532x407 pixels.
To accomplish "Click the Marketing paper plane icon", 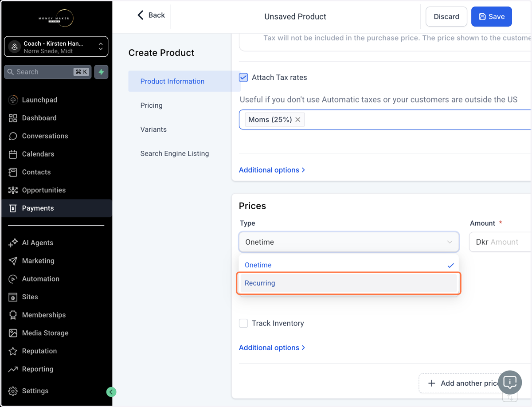I will pyautogui.click(x=13, y=261).
